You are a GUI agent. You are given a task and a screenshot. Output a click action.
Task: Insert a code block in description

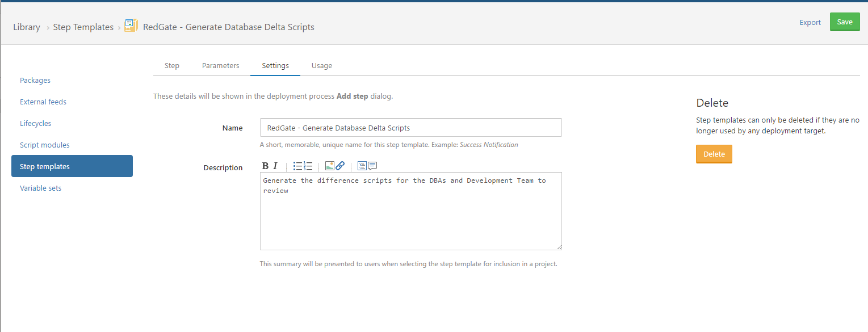362,166
